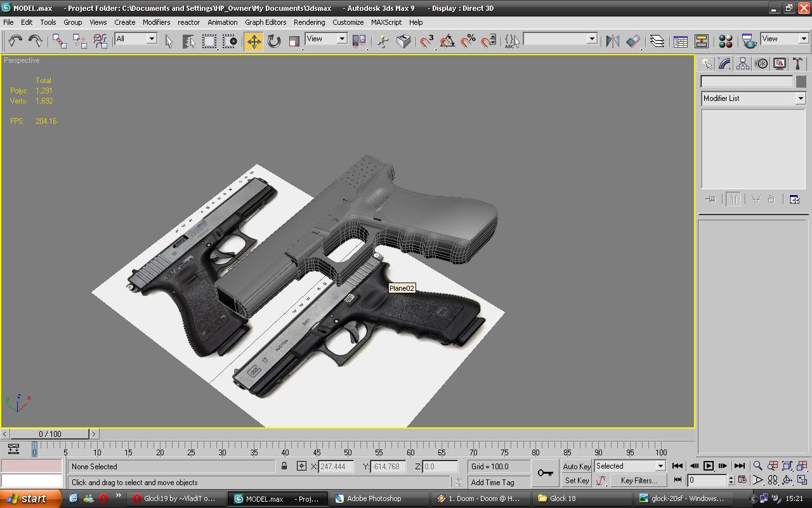This screenshot has height=508, width=812.
Task: Open the named selection sets dropdown
Action: pyautogui.click(x=561, y=39)
